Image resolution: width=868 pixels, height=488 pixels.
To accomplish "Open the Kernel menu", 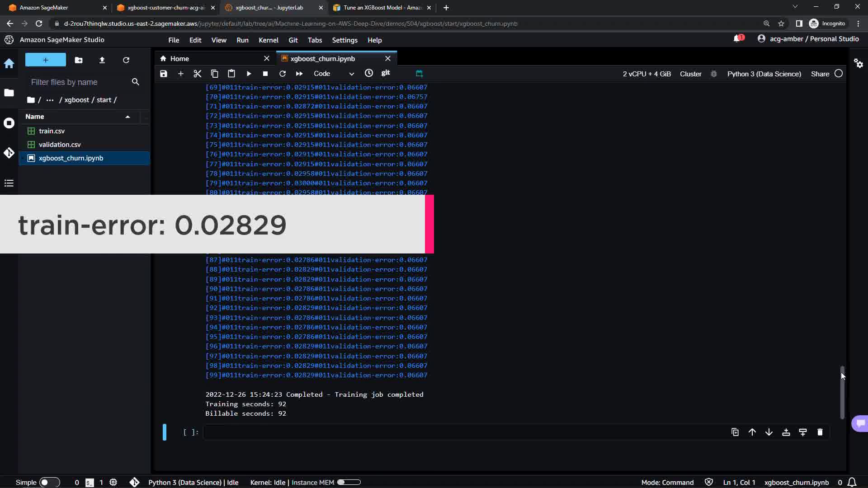I will (268, 40).
